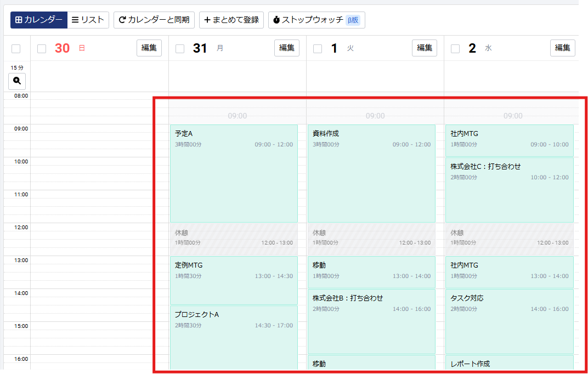This screenshot has width=588, height=374.
Task: Check the box for day 31
Action: 180,49
